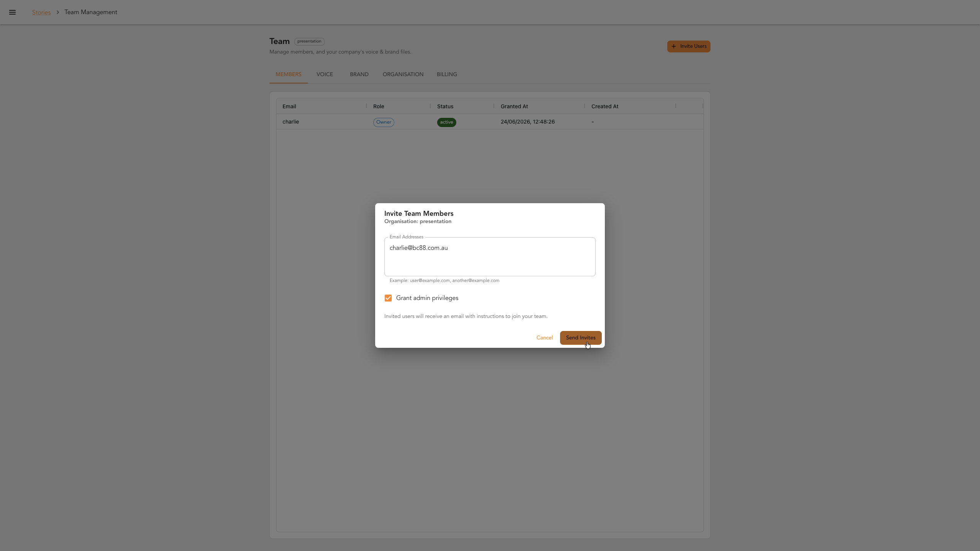The height and width of the screenshot is (551, 980).
Task: Open the hamburger menu icon
Action: [x=12, y=12]
